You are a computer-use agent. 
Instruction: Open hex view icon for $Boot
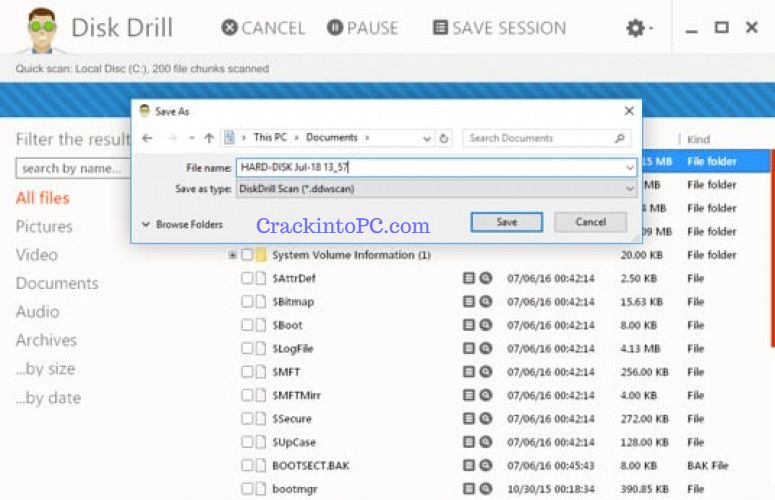pos(469,325)
